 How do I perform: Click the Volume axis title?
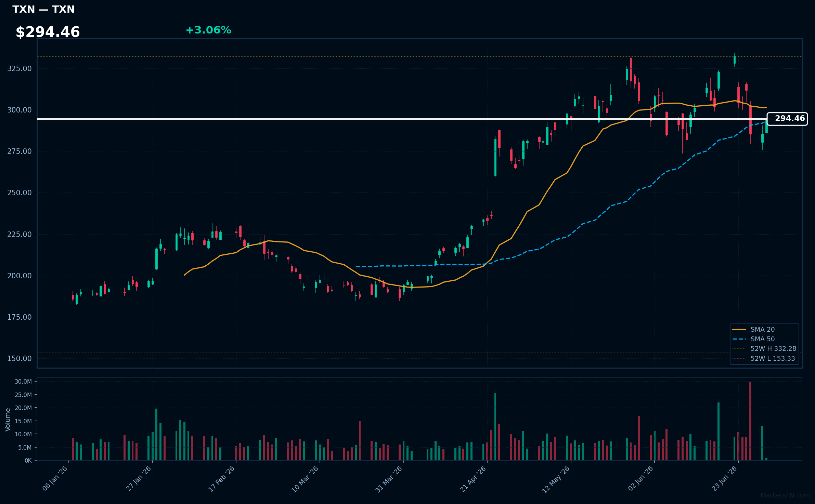click(8, 419)
